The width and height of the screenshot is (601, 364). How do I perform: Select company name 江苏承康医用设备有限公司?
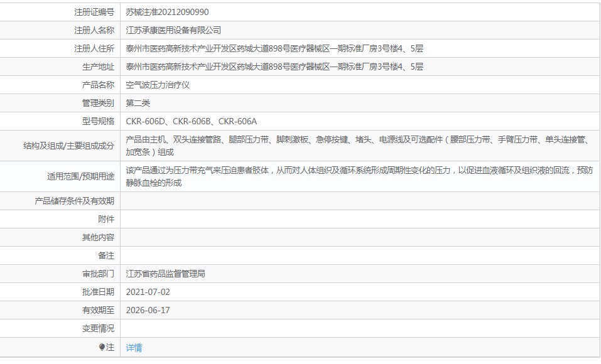coord(173,30)
